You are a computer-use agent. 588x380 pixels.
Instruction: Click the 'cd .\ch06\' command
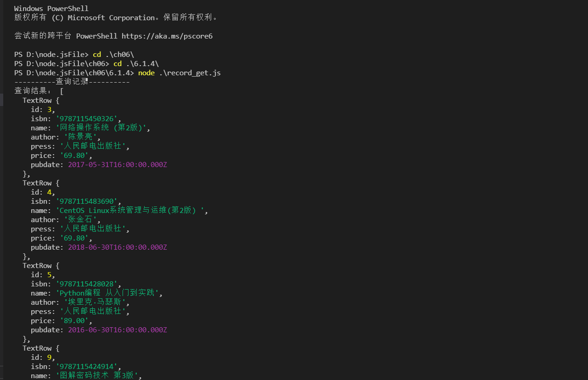[113, 54]
